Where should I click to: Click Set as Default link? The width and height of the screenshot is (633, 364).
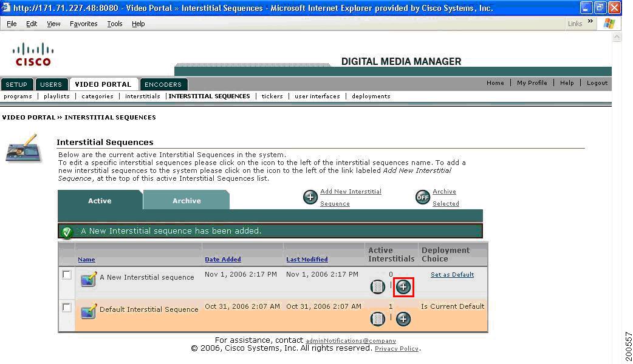coord(452,274)
